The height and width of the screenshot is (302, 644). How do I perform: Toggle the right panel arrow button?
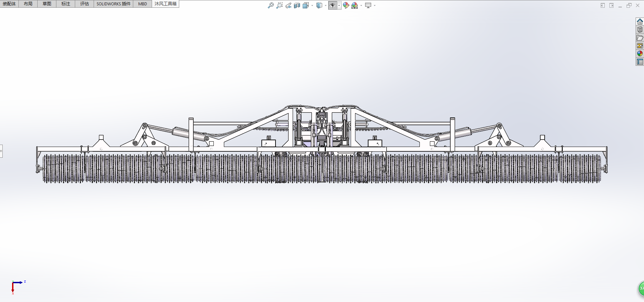(611, 5)
